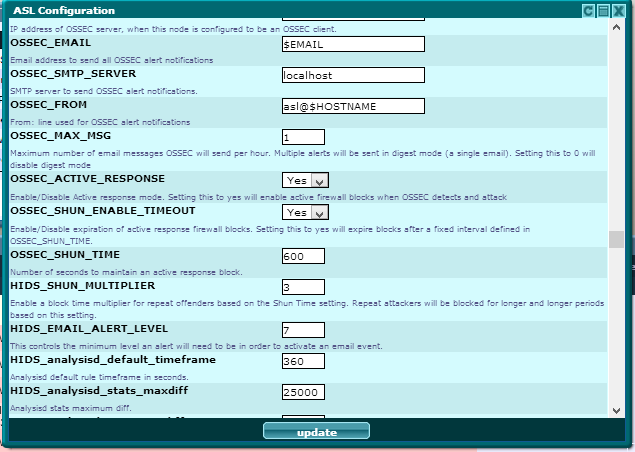Viewport: 635px width, 452px height.
Task: Open OSSEC_ACTIVE_RESPONSE dropdown
Action: click(305, 180)
